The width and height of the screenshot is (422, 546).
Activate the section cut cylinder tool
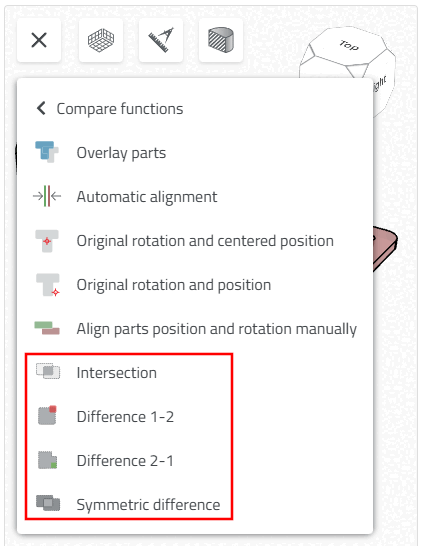point(221,40)
